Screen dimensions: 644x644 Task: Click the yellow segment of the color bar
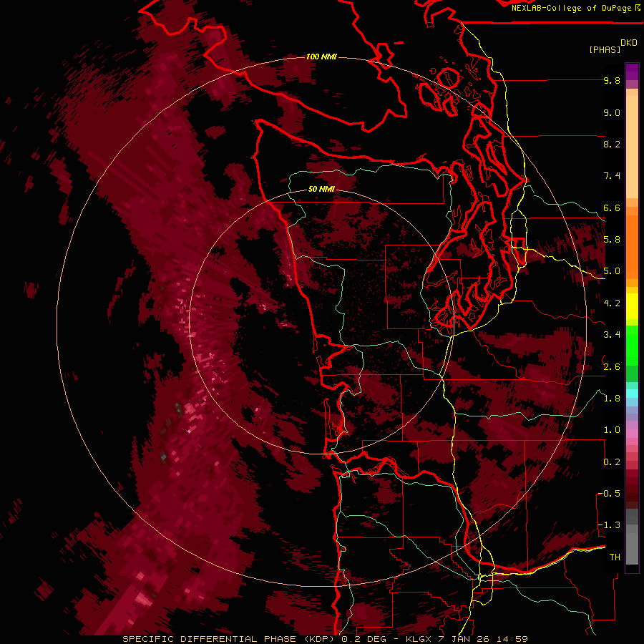tap(632, 306)
